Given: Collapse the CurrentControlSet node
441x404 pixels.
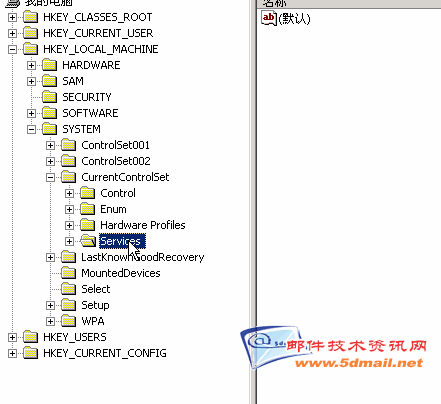Looking at the screenshot, I should (50, 177).
